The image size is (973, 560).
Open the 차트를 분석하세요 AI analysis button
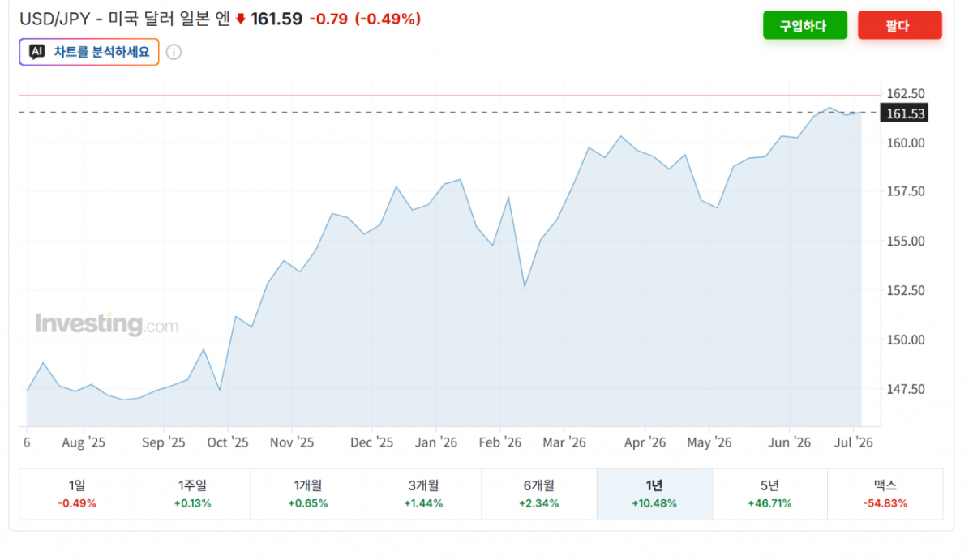[x=89, y=52]
